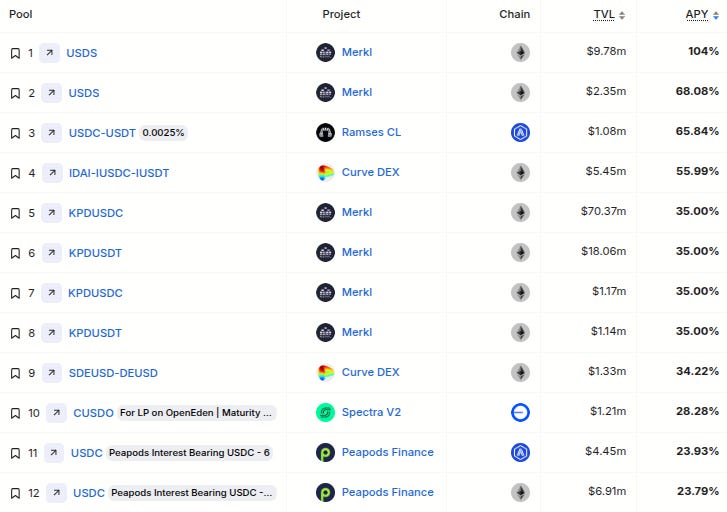Open external arrow icon for pool 11 USDC
The height and width of the screenshot is (512, 727).
pos(54,453)
